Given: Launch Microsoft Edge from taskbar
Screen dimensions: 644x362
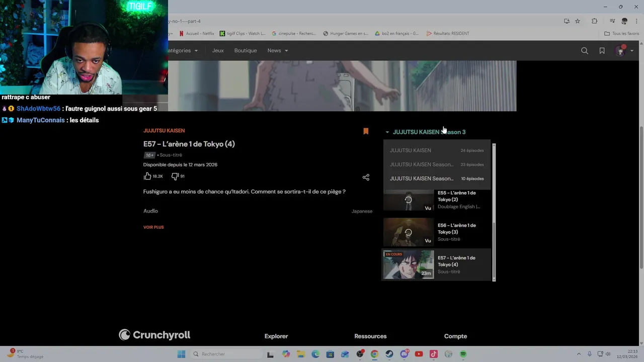Looking at the screenshot, I should (x=315, y=354).
